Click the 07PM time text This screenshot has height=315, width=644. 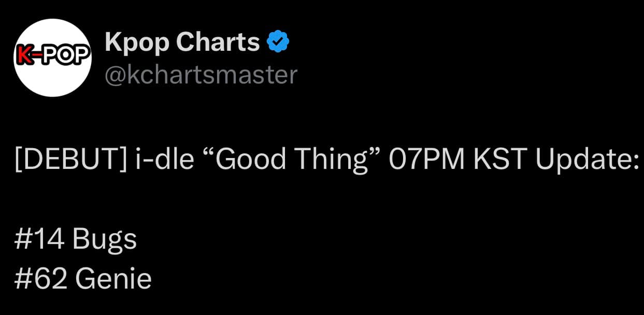pos(427,160)
